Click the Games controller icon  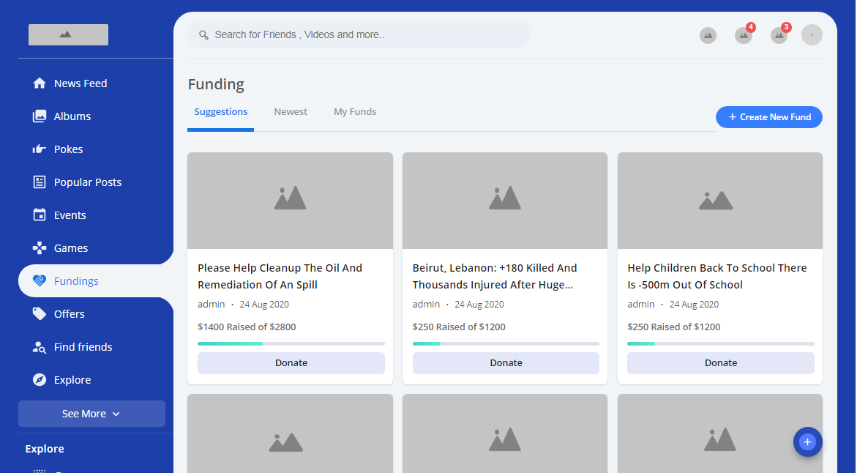tap(40, 248)
